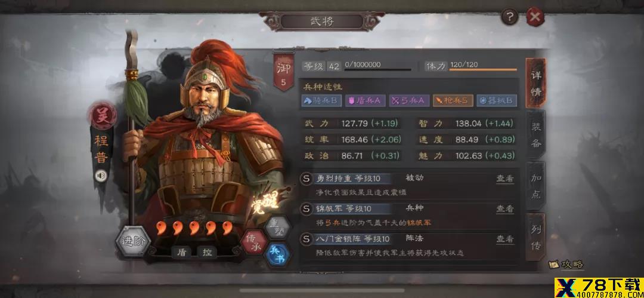Image resolution: width=644 pixels, height=298 pixels.
Task: Open the help question mark icon
Action: pyautogui.click(x=509, y=17)
